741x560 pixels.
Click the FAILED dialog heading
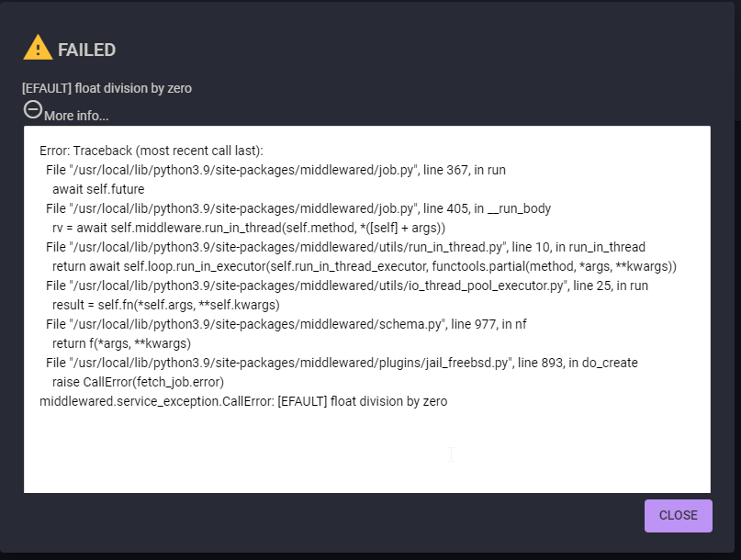tap(86, 50)
